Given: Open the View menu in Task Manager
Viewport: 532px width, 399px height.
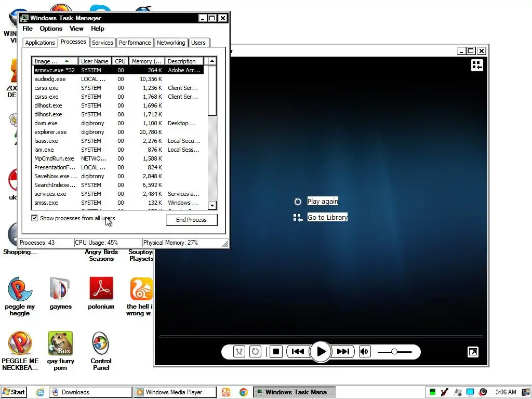Looking at the screenshot, I should click(x=76, y=29).
